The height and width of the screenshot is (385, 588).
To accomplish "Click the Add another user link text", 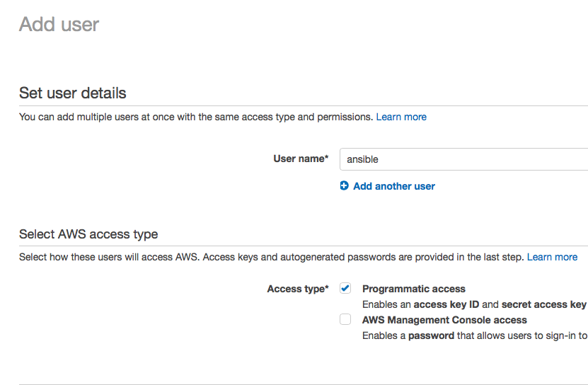I will [x=393, y=186].
